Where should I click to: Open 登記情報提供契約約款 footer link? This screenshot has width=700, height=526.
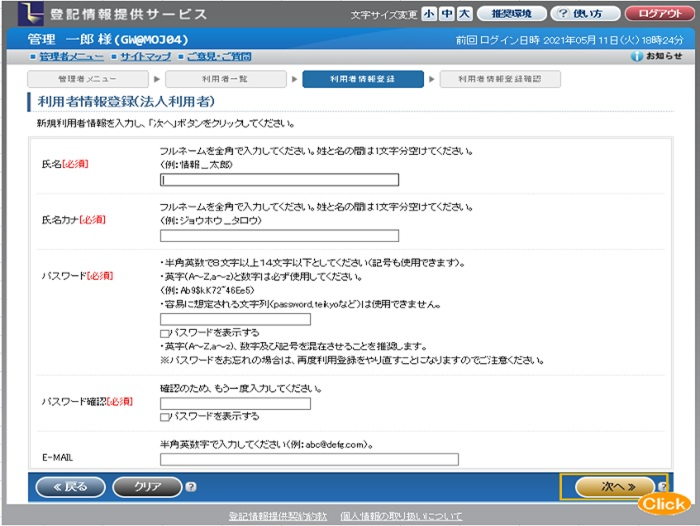point(278,516)
